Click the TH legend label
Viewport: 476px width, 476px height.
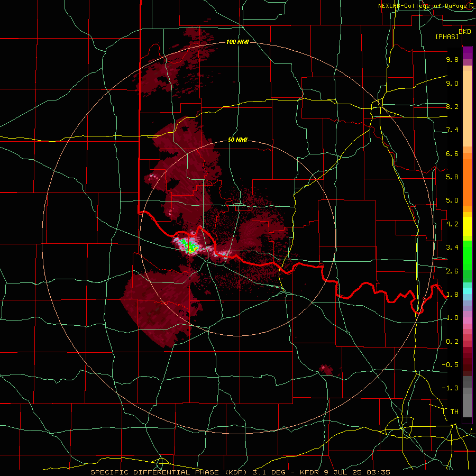pos(454,412)
